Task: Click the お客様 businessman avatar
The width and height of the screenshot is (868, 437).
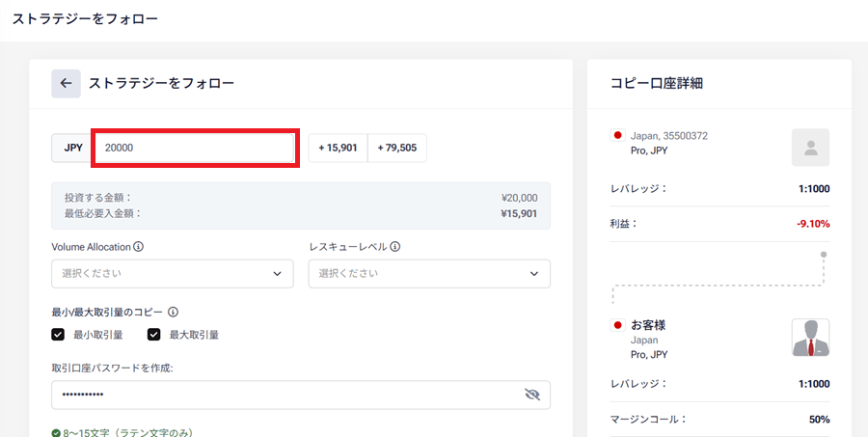Action: click(810, 338)
